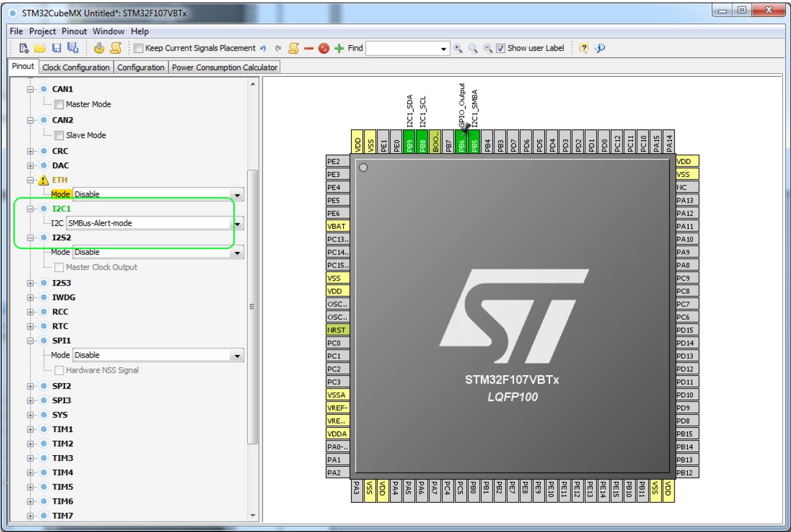This screenshot has height=532, width=791.
Task: Generate source code via the gear icon
Action: 99,48
